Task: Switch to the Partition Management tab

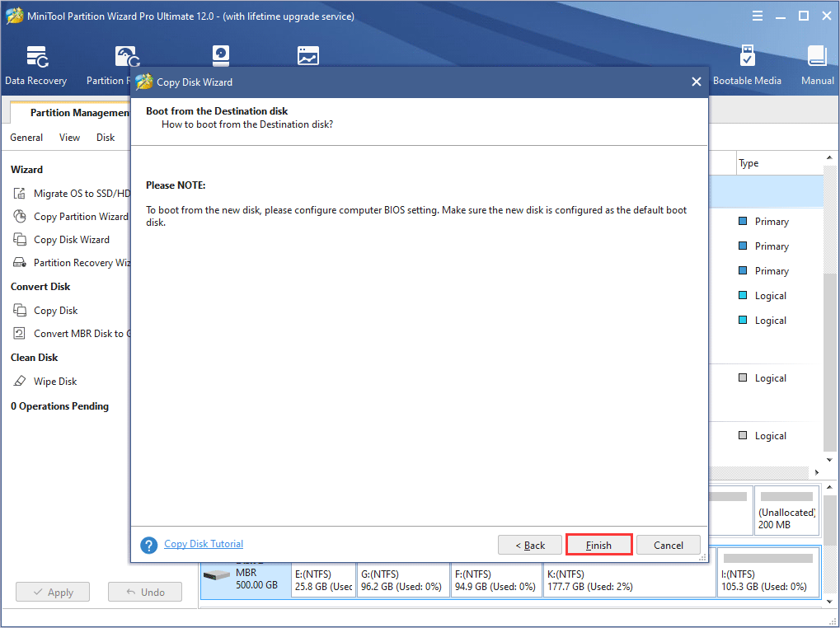Action: click(x=71, y=112)
